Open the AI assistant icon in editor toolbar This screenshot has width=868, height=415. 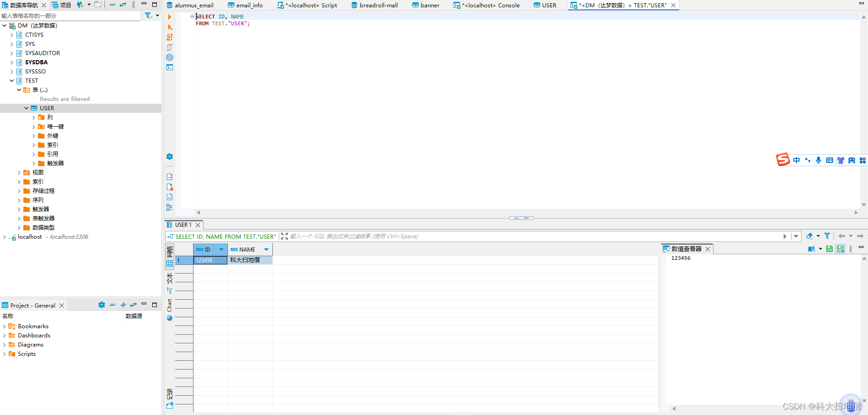[170, 57]
